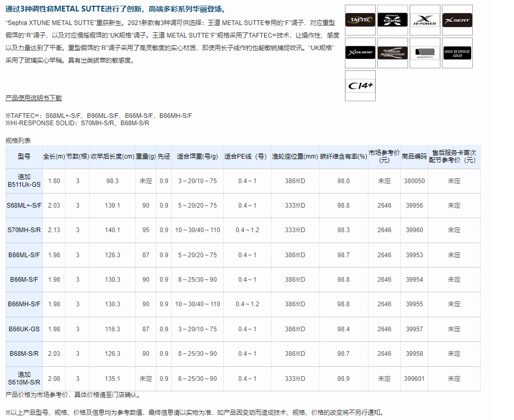
Task: Click product code 39958
Action: (414, 354)
